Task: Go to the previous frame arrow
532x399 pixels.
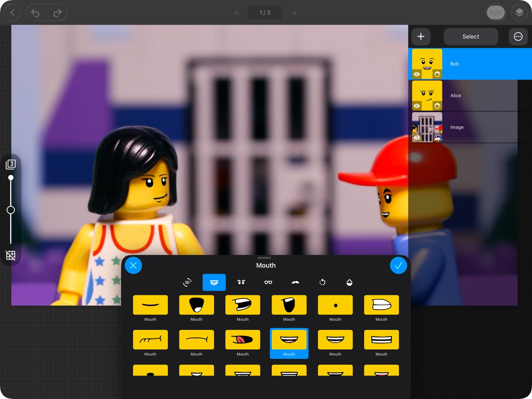Action: click(x=237, y=13)
